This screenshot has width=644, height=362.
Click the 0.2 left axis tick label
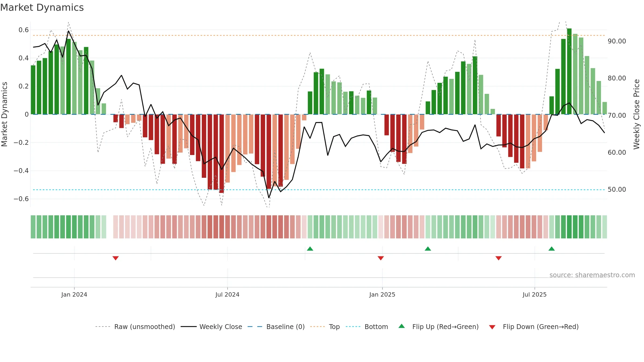point(24,86)
